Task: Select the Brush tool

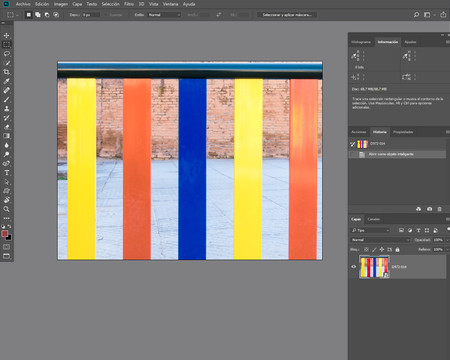Action: (x=6, y=99)
